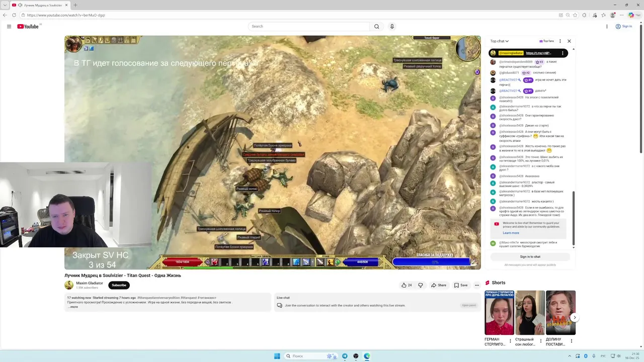Expand the description with ...more

(73, 307)
